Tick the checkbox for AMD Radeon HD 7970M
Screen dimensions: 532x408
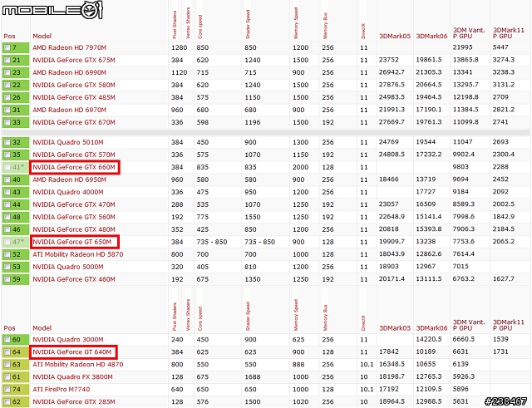click(x=7, y=48)
